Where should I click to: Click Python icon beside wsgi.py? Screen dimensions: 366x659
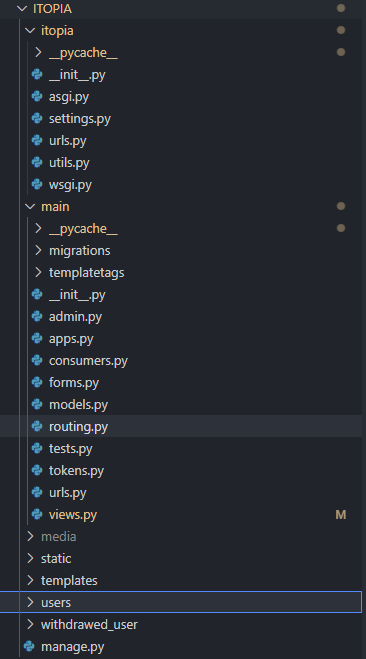pos(37,185)
